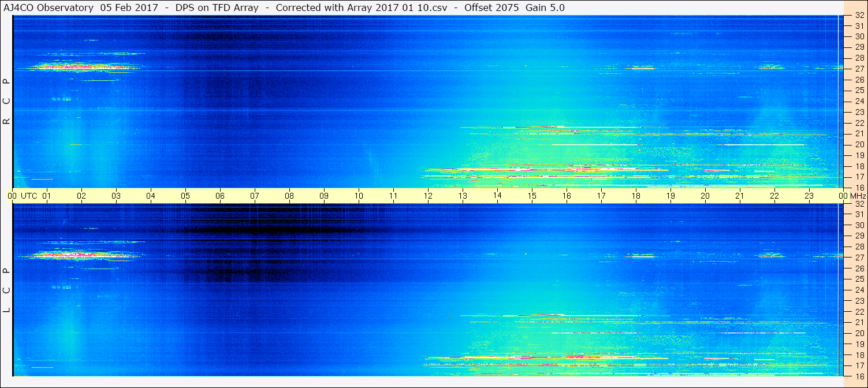
Task: Select the 17 MHz label in lower panel
Action: coord(859,365)
